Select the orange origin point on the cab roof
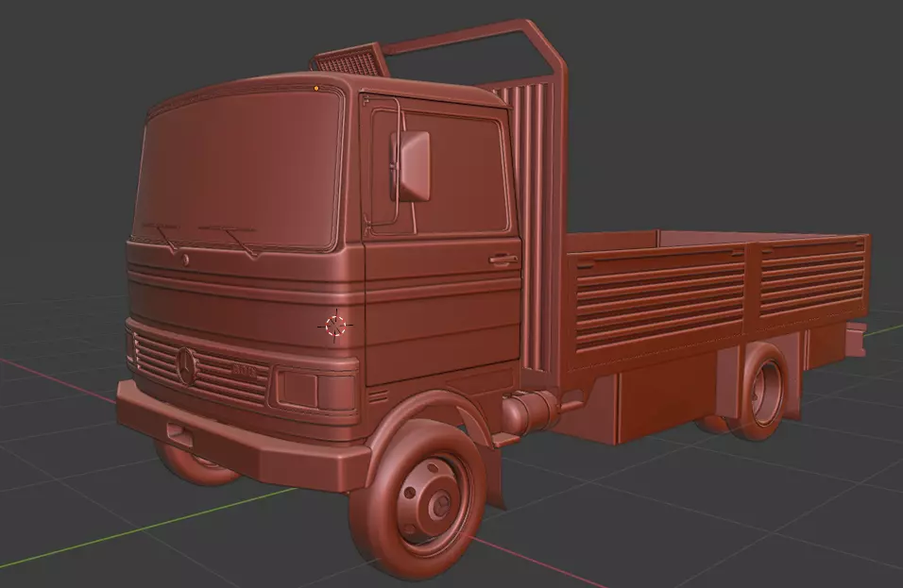903x588 pixels. 316,88
